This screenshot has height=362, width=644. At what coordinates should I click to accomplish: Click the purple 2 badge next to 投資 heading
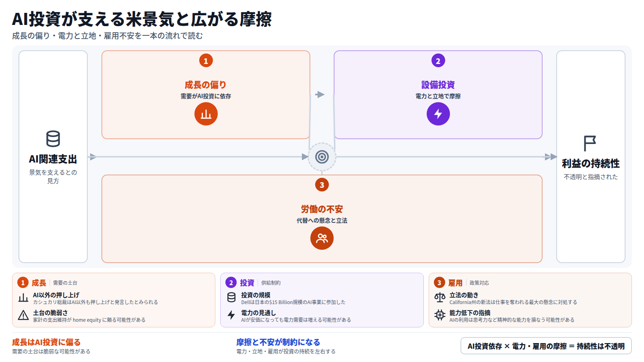point(231,282)
